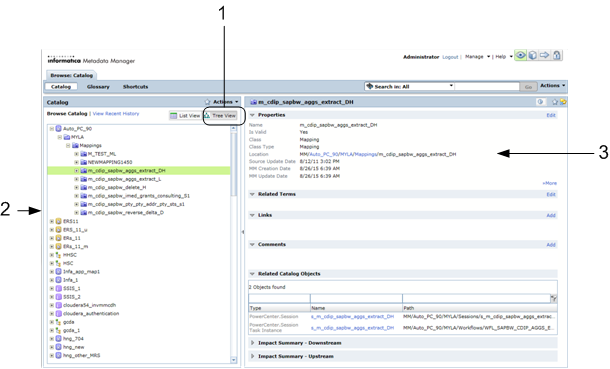The image size is (610, 369).
Task: Click the ERS11 resource icon
Action: [x=59, y=221]
